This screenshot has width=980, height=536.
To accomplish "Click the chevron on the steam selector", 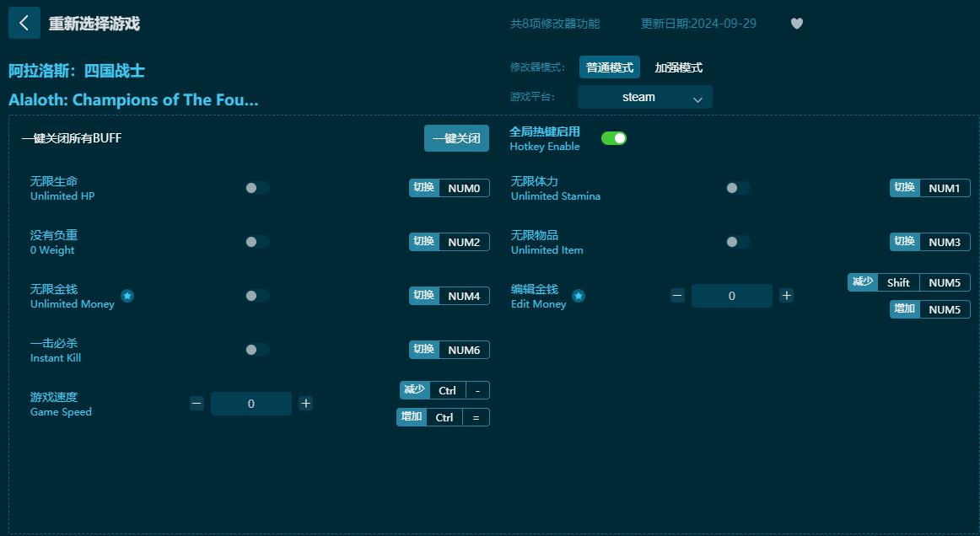I will click(697, 97).
